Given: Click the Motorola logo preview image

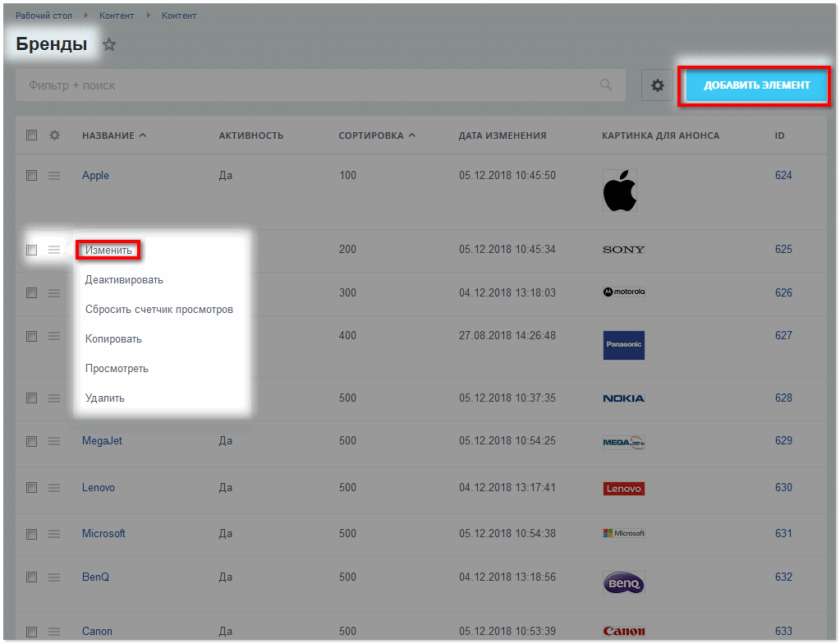Looking at the screenshot, I should click(x=623, y=292).
